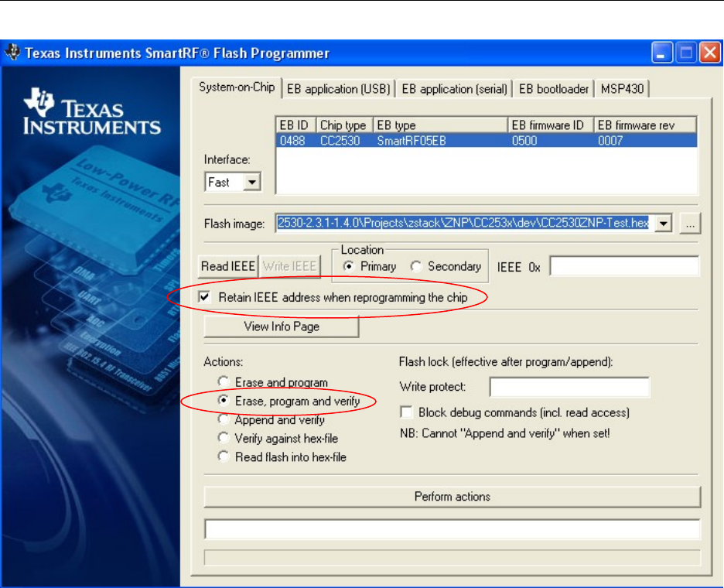
Task: Click the 0500 firmware ID cell
Action: (524, 140)
